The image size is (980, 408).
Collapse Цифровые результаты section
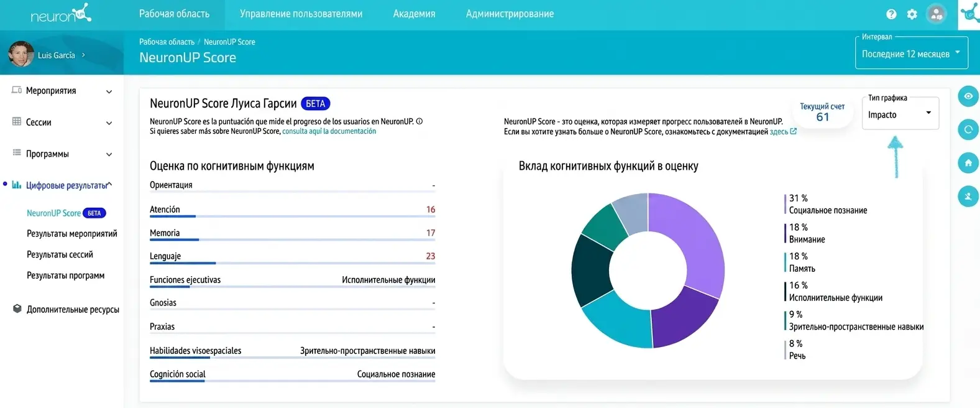(109, 185)
